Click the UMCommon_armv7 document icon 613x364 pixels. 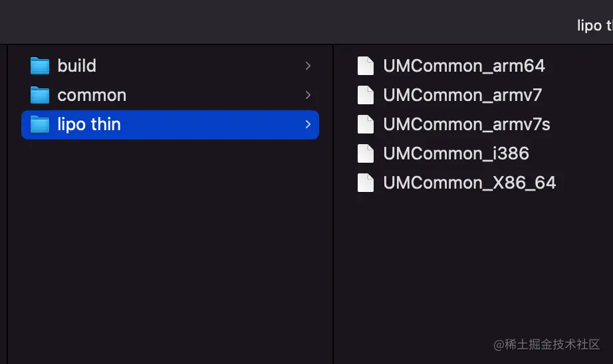(366, 95)
